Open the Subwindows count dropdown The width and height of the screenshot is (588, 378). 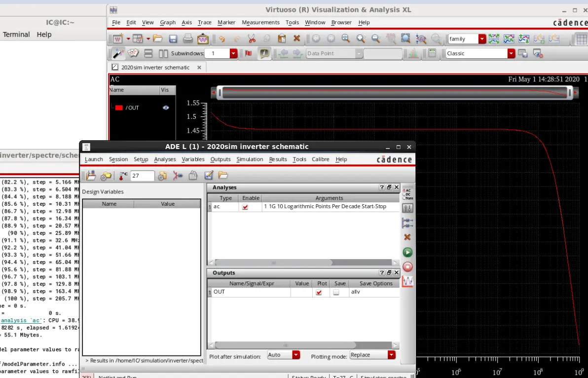point(234,53)
